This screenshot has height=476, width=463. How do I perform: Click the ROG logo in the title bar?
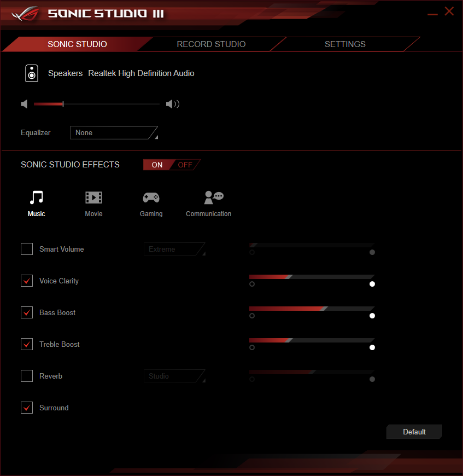[26, 14]
